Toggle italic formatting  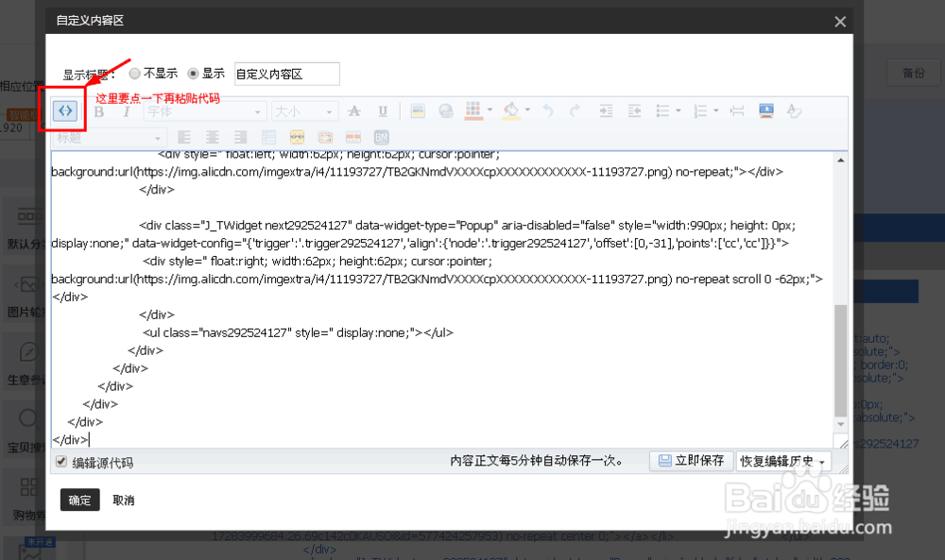pyautogui.click(x=127, y=111)
